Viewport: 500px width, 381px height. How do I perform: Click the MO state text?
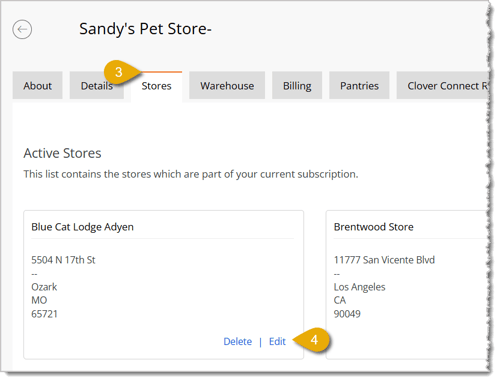pos(39,300)
